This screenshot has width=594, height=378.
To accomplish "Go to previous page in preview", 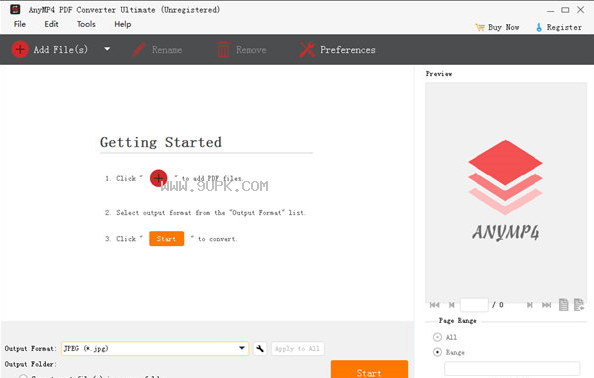I will click(x=452, y=305).
